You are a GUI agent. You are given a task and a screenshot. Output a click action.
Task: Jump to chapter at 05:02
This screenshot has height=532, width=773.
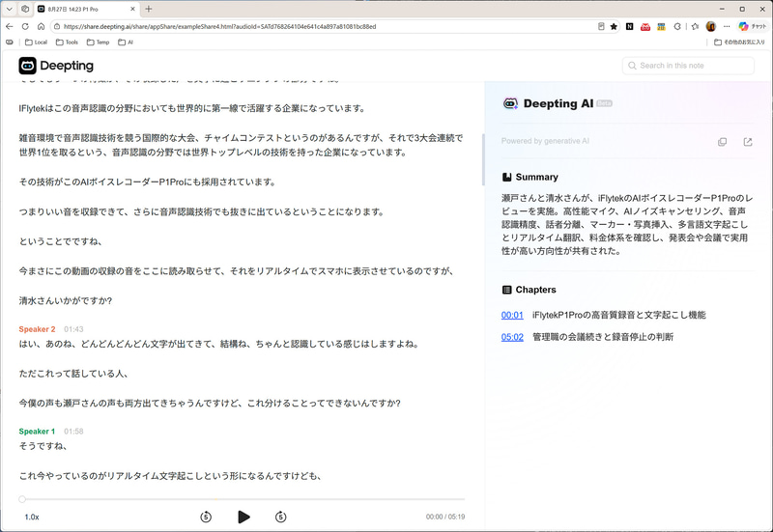tap(512, 337)
